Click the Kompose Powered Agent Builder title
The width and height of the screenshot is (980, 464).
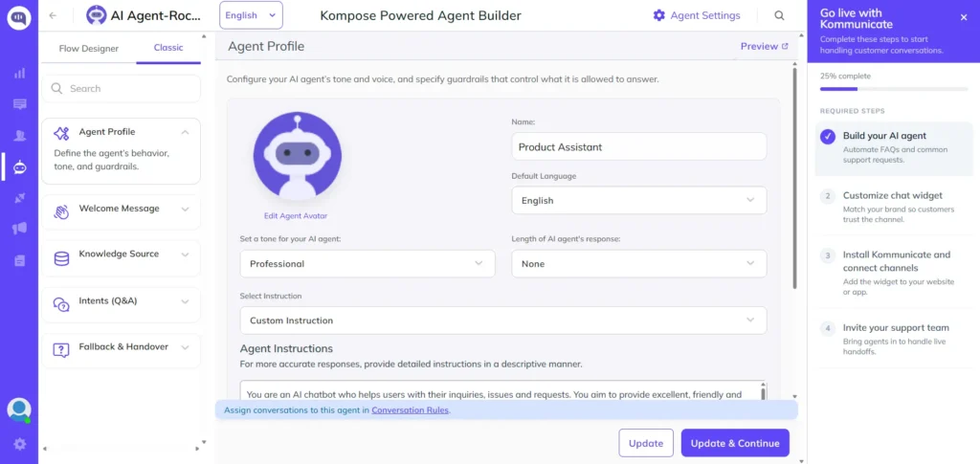(x=421, y=15)
